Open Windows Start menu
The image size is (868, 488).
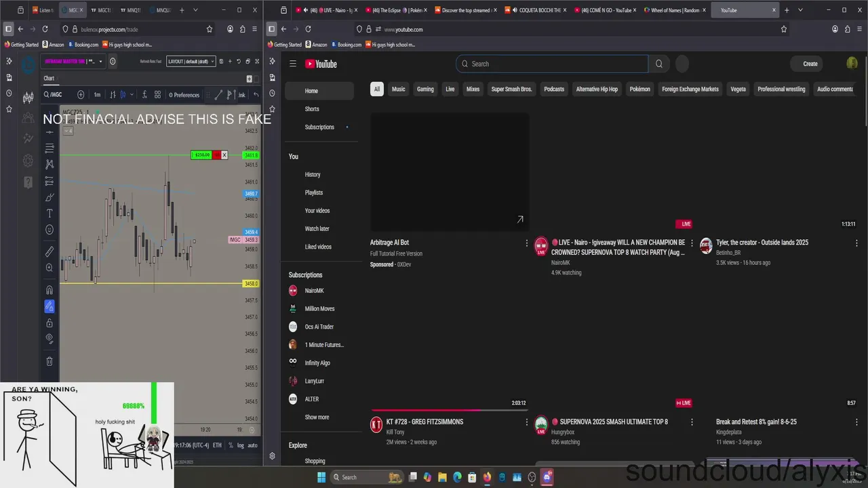point(321,477)
